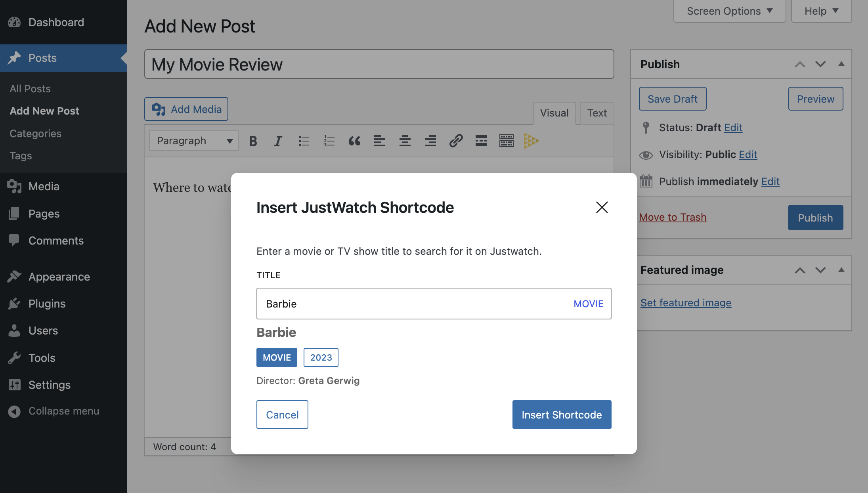Select All Posts in the sidebar
868x493 pixels.
tap(30, 88)
